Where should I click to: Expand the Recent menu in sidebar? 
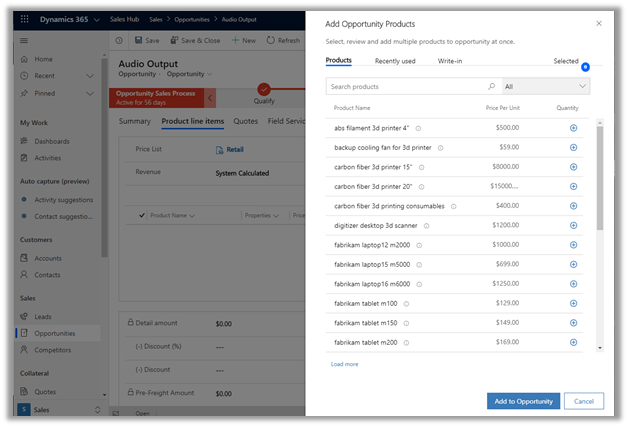tap(45, 75)
